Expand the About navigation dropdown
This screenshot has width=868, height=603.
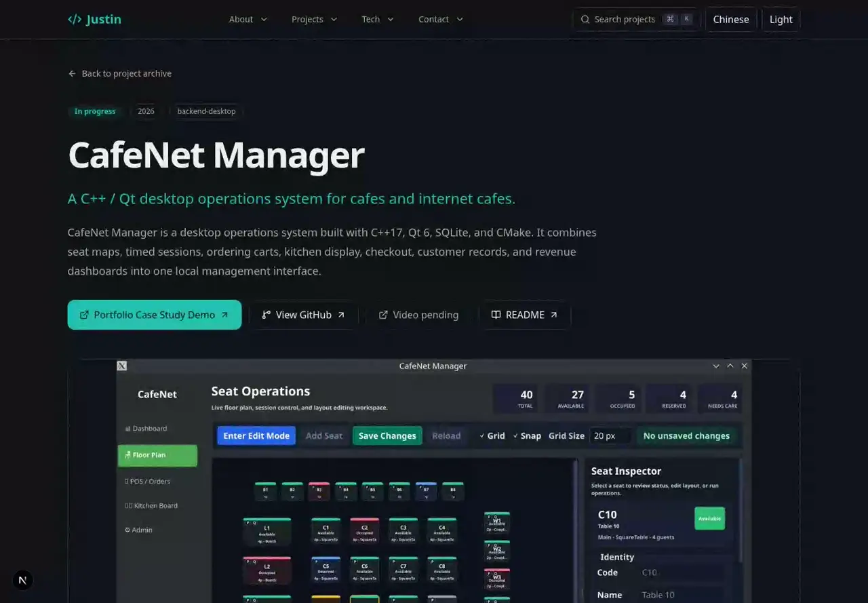248,19
